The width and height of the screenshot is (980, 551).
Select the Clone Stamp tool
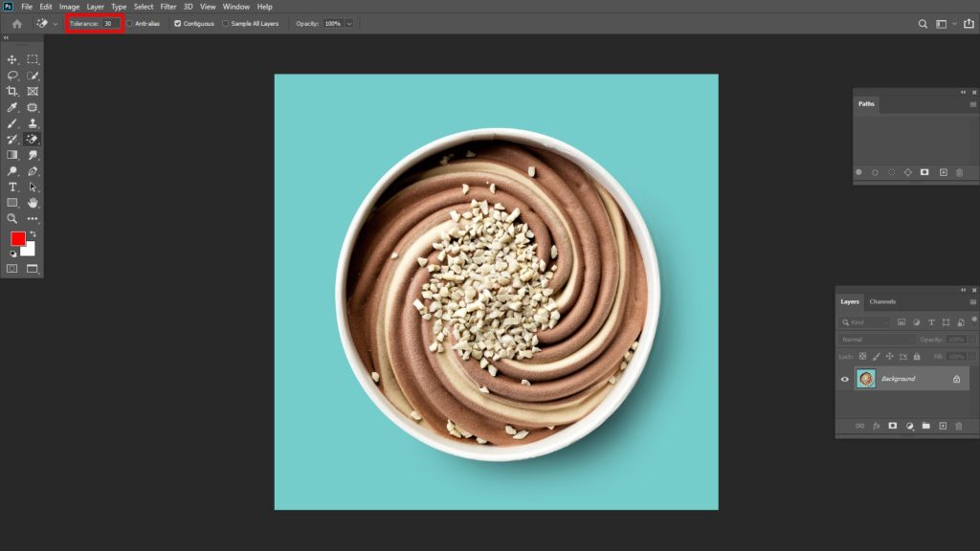(x=33, y=123)
